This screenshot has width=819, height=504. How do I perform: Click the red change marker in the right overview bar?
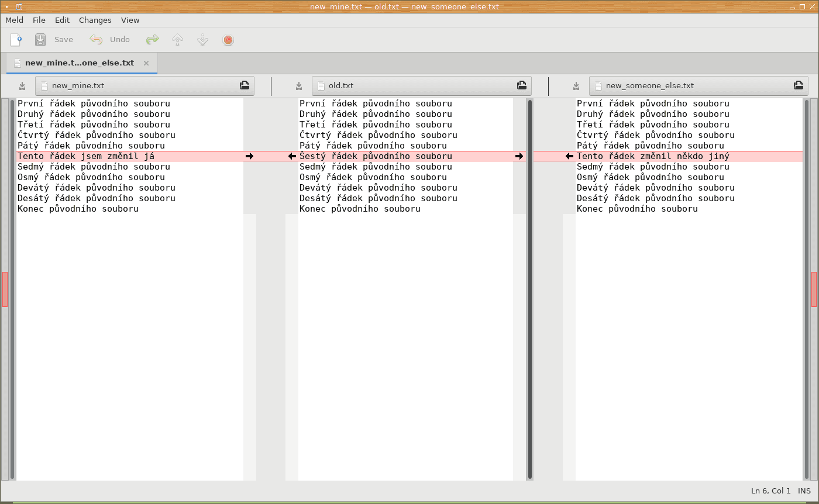tap(814, 289)
